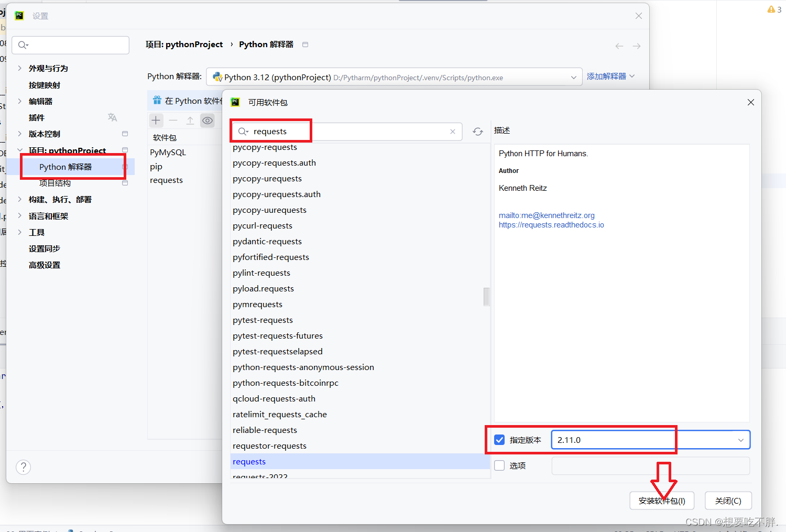Clear the requests search field
Screen dimensions: 786x532
click(x=453, y=132)
